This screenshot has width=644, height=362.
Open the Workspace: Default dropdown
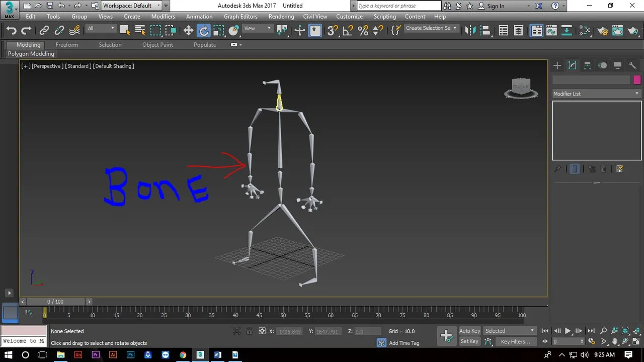(x=132, y=6)
